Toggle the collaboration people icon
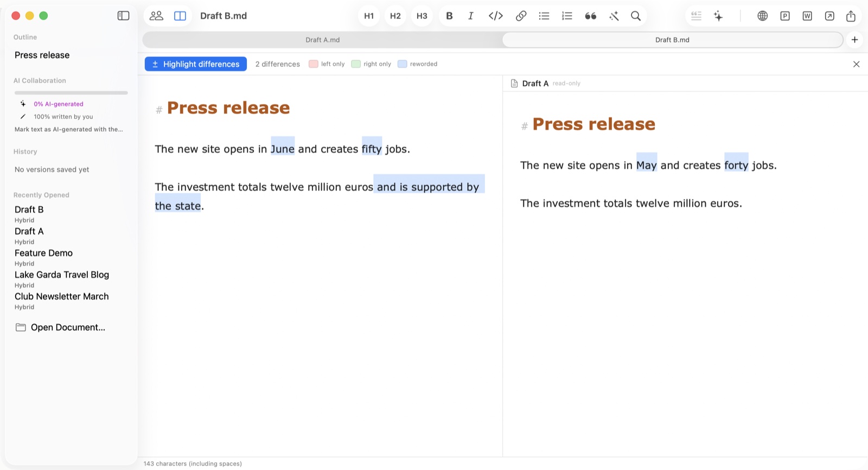This screenshot has height=470, width=868. coord(156,16)
